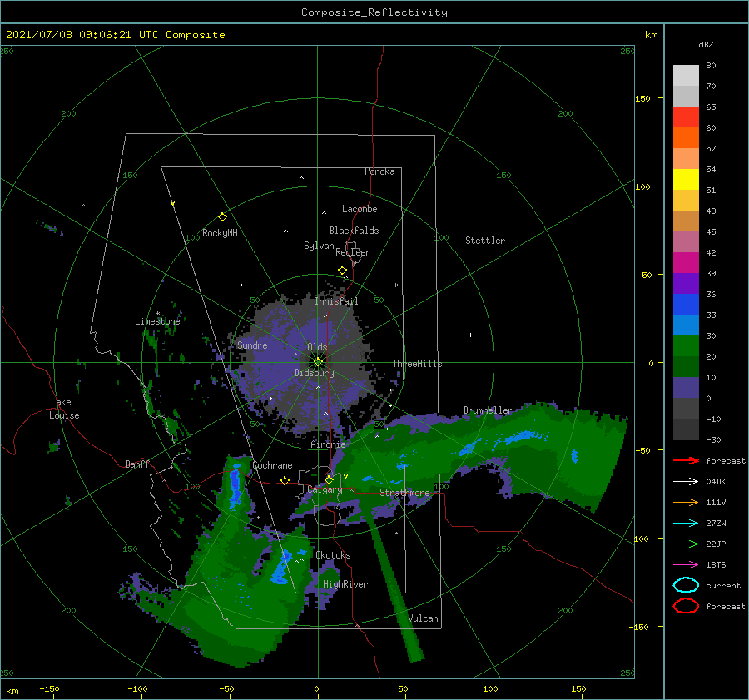Click the Stettler city label

485,241
